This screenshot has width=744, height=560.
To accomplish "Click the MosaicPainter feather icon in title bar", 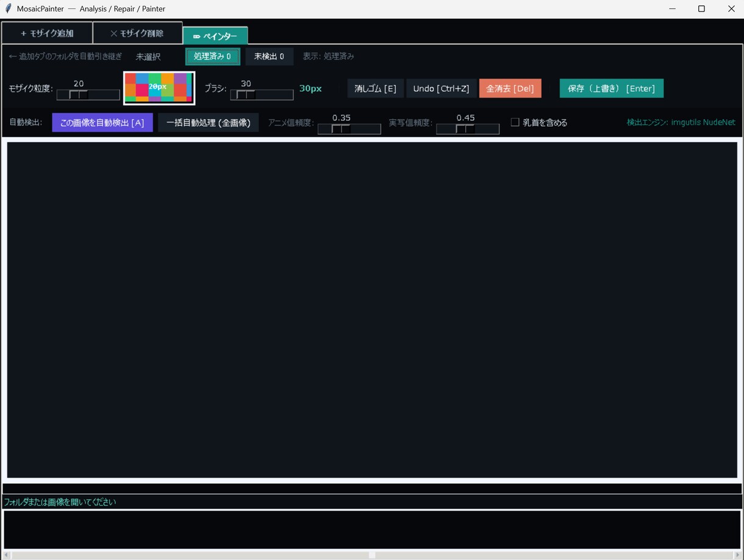I will (x=8, y=9).
